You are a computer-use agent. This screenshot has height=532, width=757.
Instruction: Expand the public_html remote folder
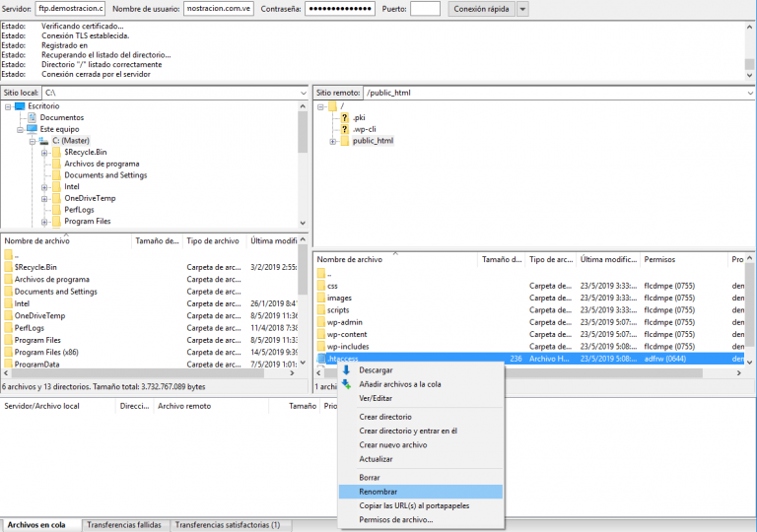[x=332, y=141]
